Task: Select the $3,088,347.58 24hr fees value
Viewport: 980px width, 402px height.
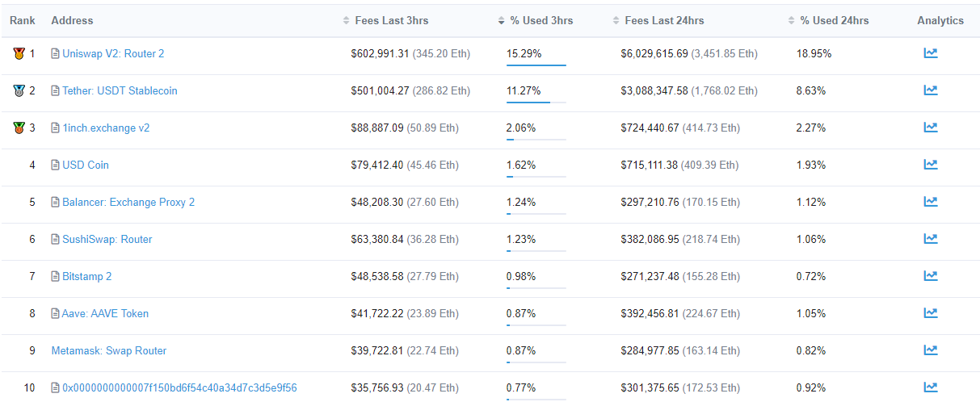Action: (654, 91)
